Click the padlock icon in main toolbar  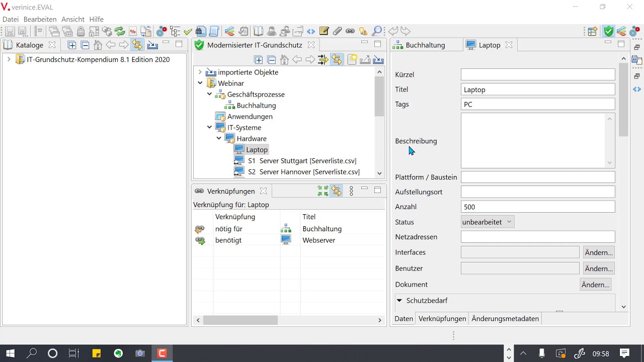pyautogui.click(x=80, y=31)
